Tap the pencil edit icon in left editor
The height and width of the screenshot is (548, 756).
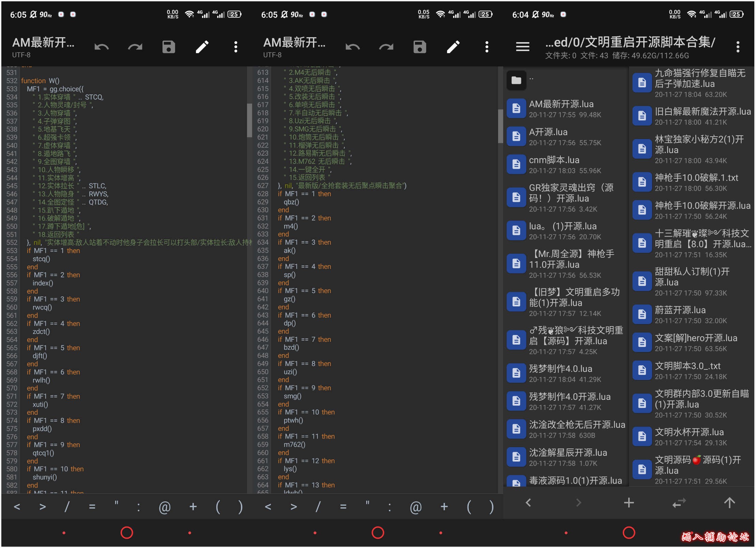tap(202, 47)
